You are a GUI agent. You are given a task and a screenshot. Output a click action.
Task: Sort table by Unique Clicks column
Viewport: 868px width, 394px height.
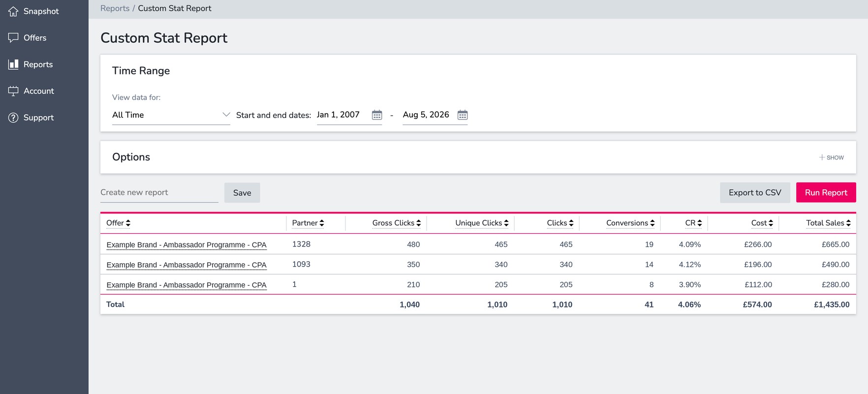(x=482, y=223)
